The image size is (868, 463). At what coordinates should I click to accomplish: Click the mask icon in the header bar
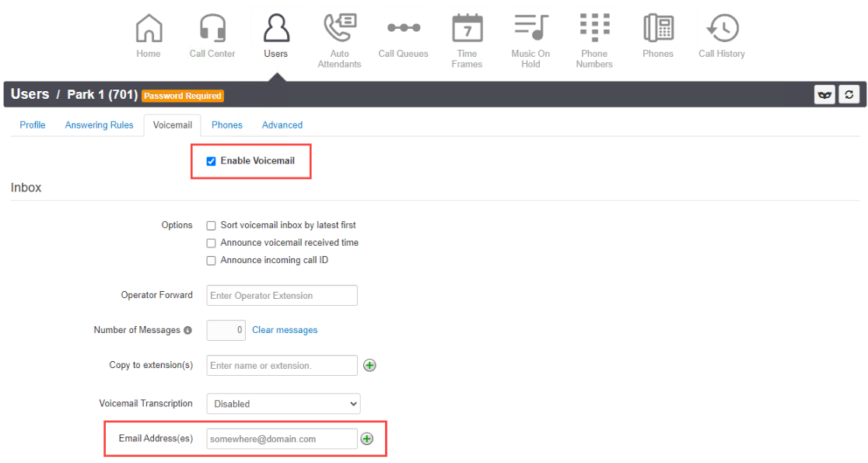coord(824,95)
